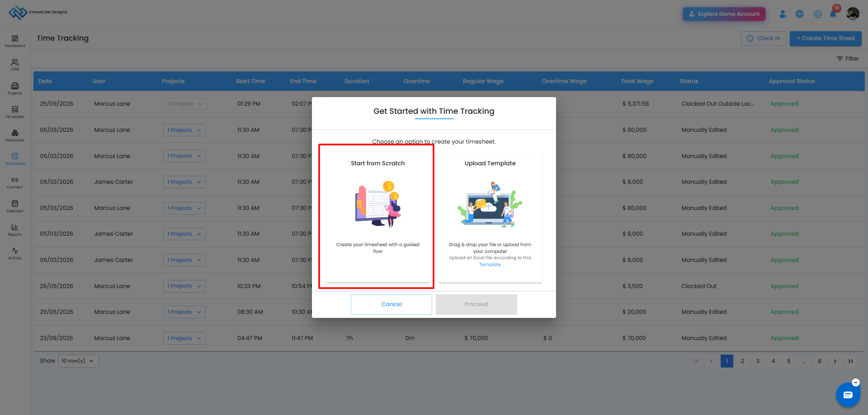Image resolution: width=868 pixels, height=415 pixels.
Task: Open the Templates sidebar icon
Action: pos(15,112)
